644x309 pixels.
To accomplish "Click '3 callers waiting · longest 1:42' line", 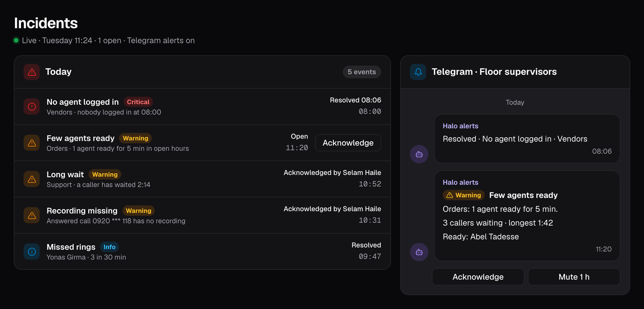I will pos(498,223).
